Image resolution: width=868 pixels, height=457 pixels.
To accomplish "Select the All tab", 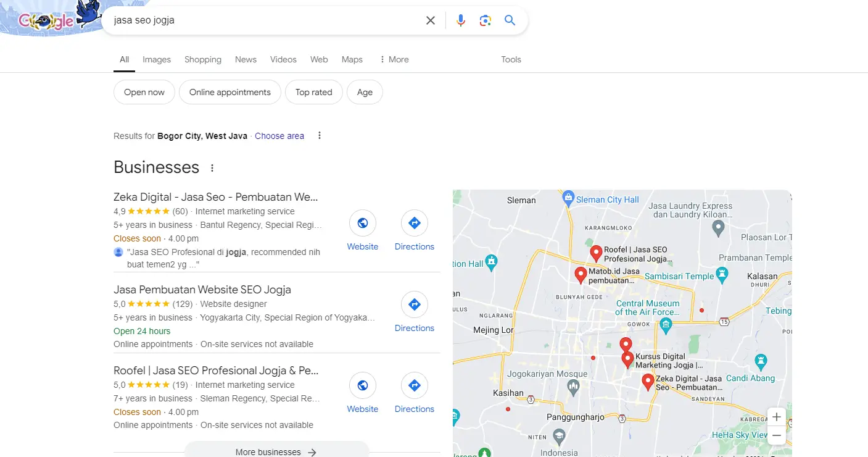I will point(124,59).
